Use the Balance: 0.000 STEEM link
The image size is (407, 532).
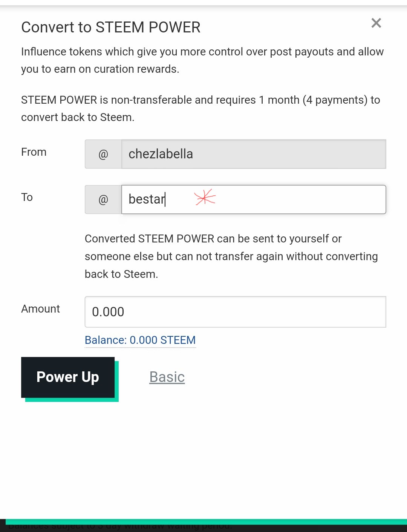pyautogui.click(x=140, y=340)
